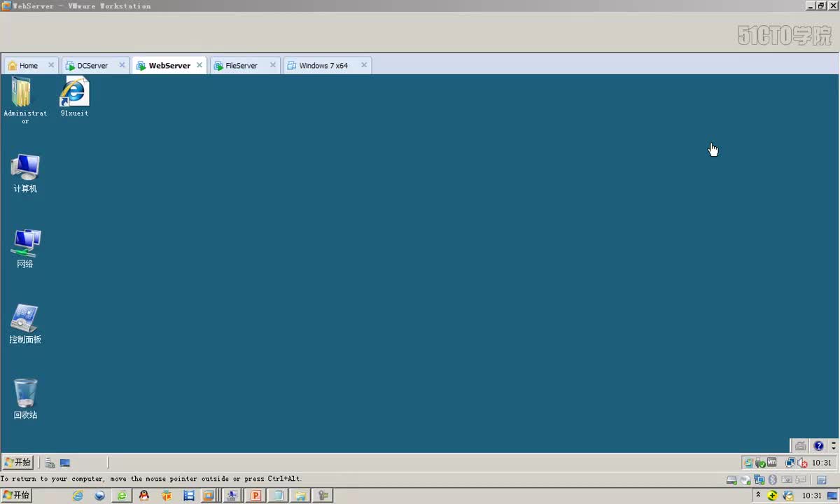The width and height of the screenshot is (840, 504).
Task: Switch to the DCServer tab
Action: [92, 65]
